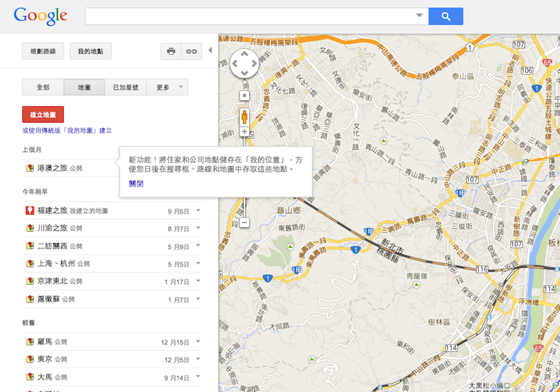Viewport: 560px width, 392px height.
Task: Click the map icon beside 東京
Action: (30, 359)
